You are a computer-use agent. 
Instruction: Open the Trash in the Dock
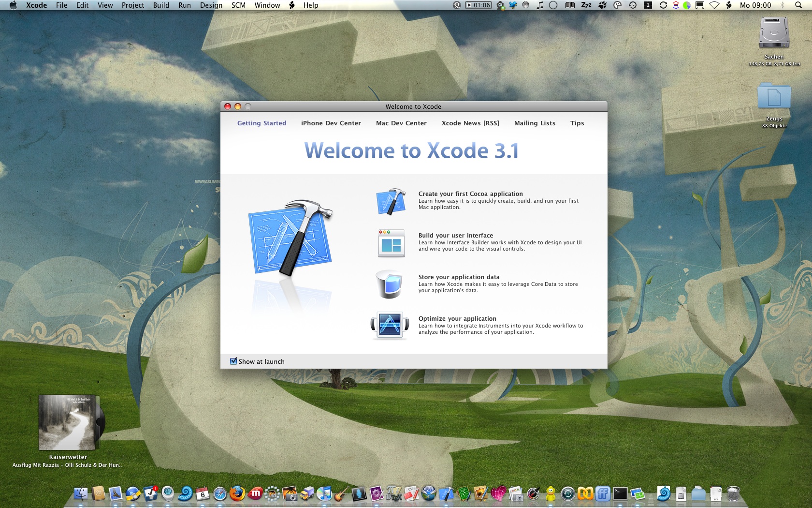tap(733, 493)
